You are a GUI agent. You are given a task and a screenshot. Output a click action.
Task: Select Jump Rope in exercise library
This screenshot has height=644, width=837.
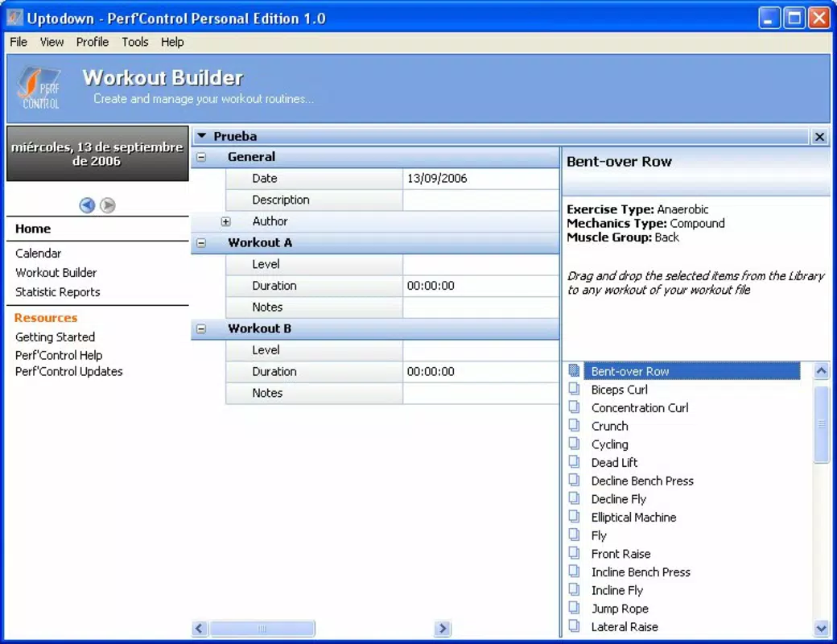pyautogui.click(x=620, y=609)
